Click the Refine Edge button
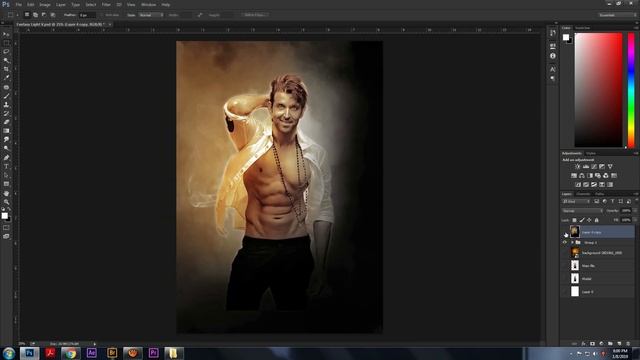This screenshot has width=640, height=360. 254,15
